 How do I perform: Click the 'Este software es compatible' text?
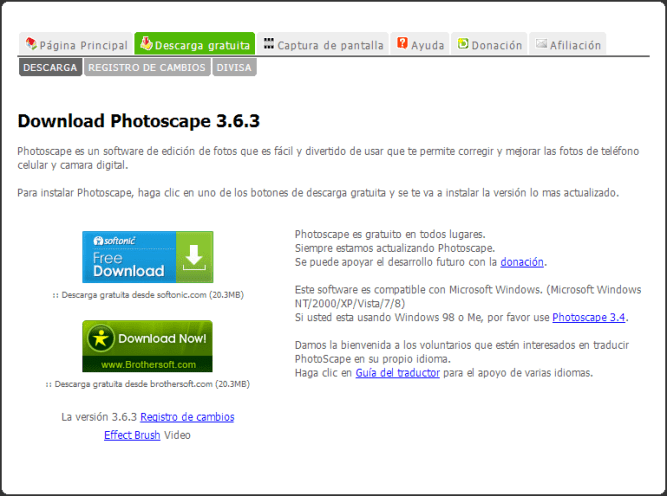pos(468,296)
